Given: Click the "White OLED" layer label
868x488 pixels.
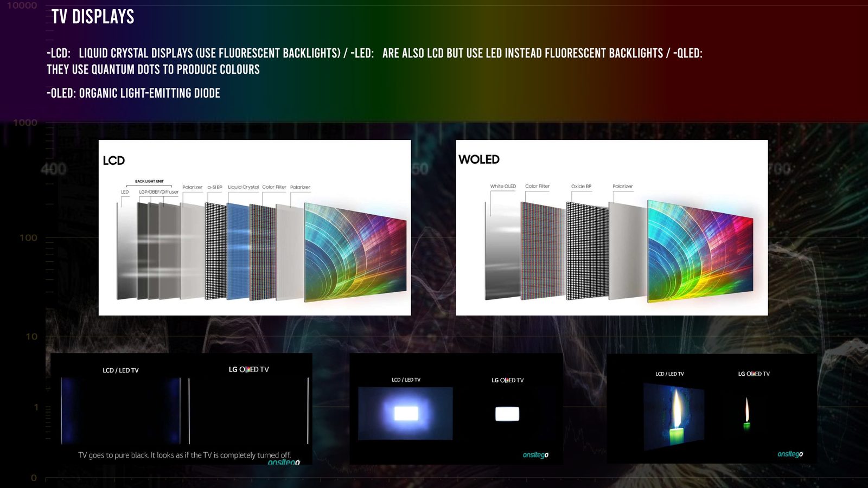Looking at the screenshot, I should (503, 186).
